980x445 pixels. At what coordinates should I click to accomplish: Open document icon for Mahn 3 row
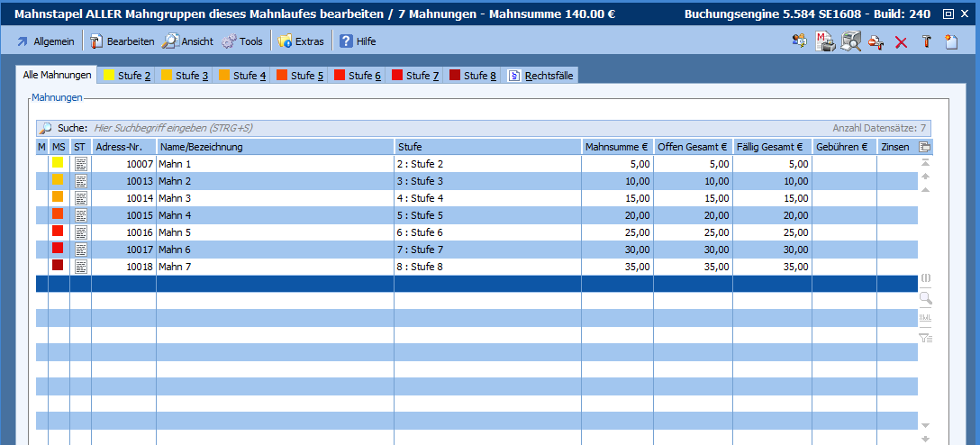point(81,198)
